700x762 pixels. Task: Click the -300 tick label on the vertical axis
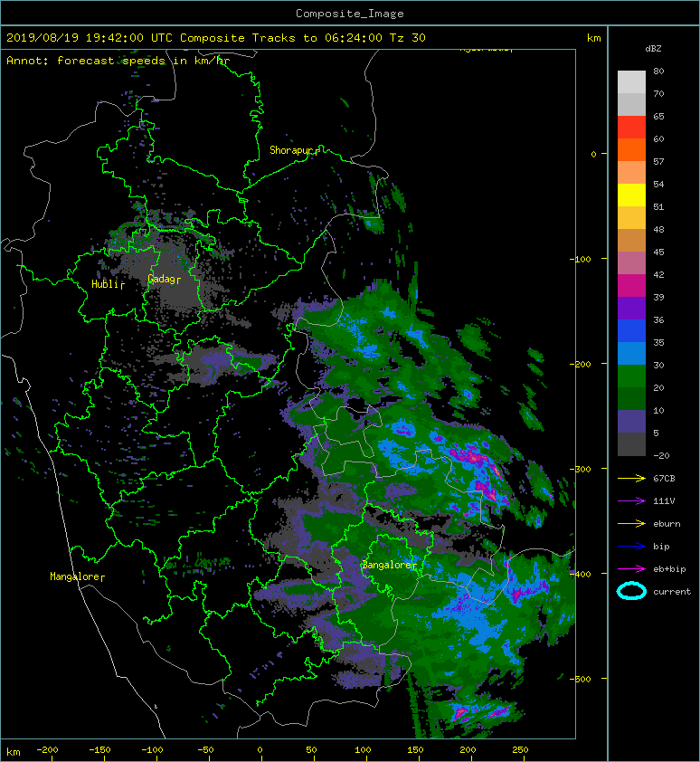[580, 469]
